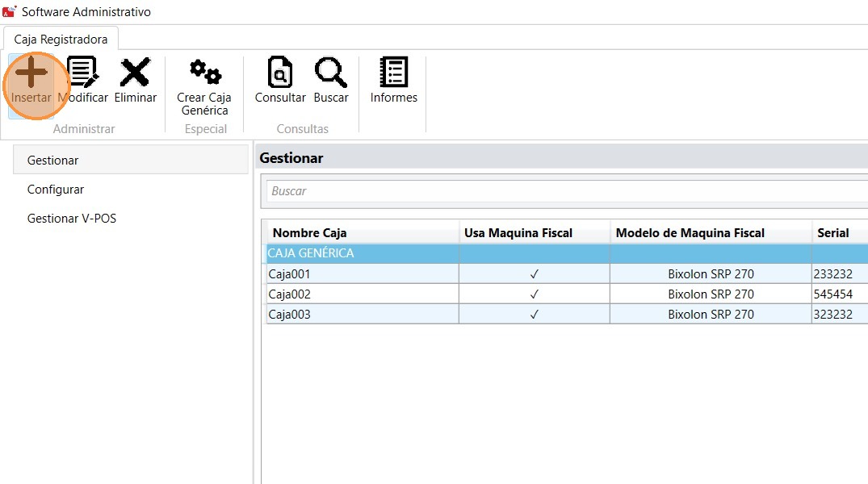The width and height of the screenshot is (868, 484).
Task: Open the Informes report icon
Action: [x=393, y=73]
